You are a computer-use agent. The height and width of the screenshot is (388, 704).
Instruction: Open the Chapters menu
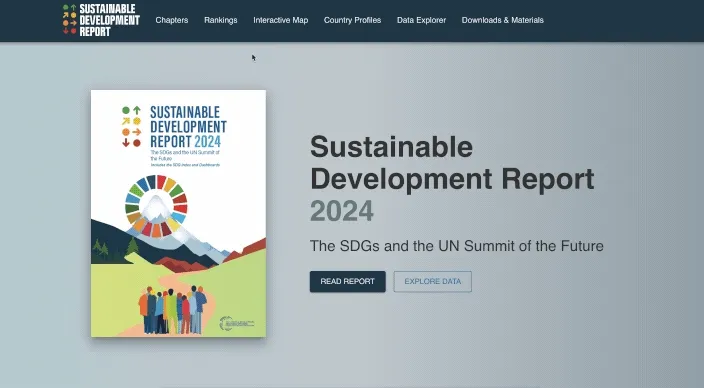coord(172,20)
